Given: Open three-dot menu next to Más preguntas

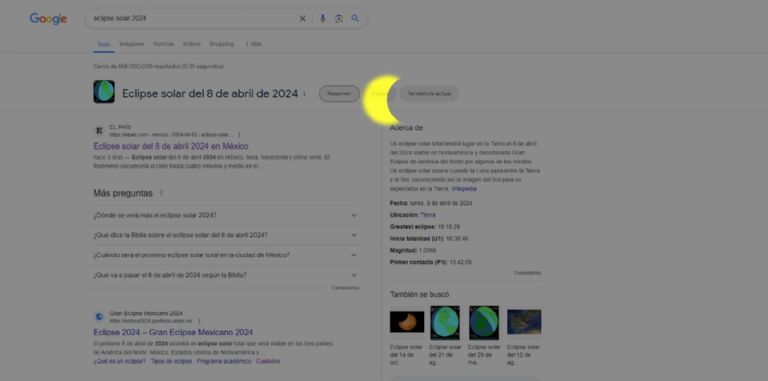Looking at the screenshot, I should 161,193.
